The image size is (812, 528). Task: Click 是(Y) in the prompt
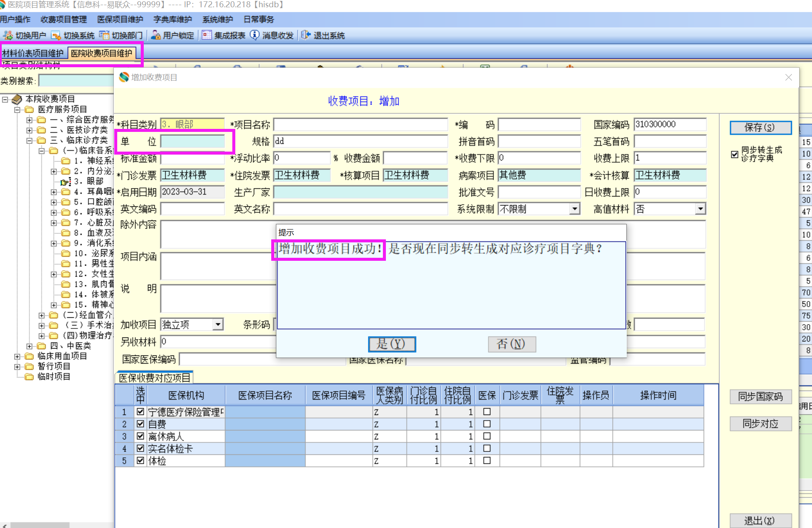[392, 344]
